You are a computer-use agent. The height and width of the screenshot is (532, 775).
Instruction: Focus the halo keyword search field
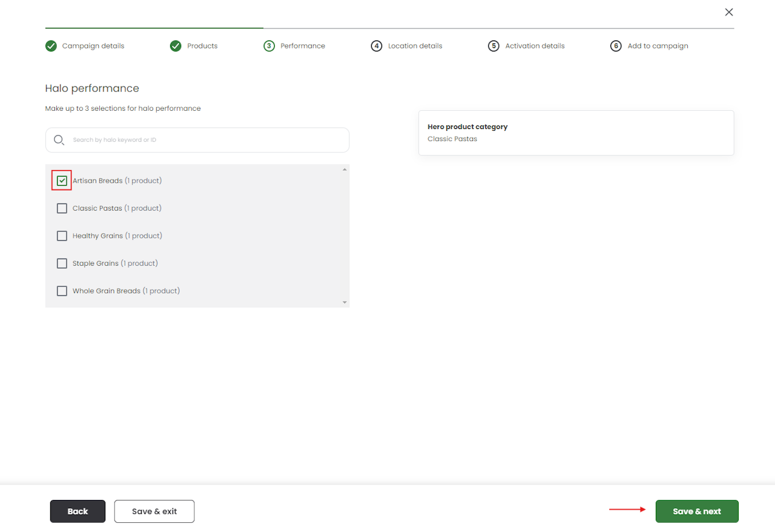point(206,140)
